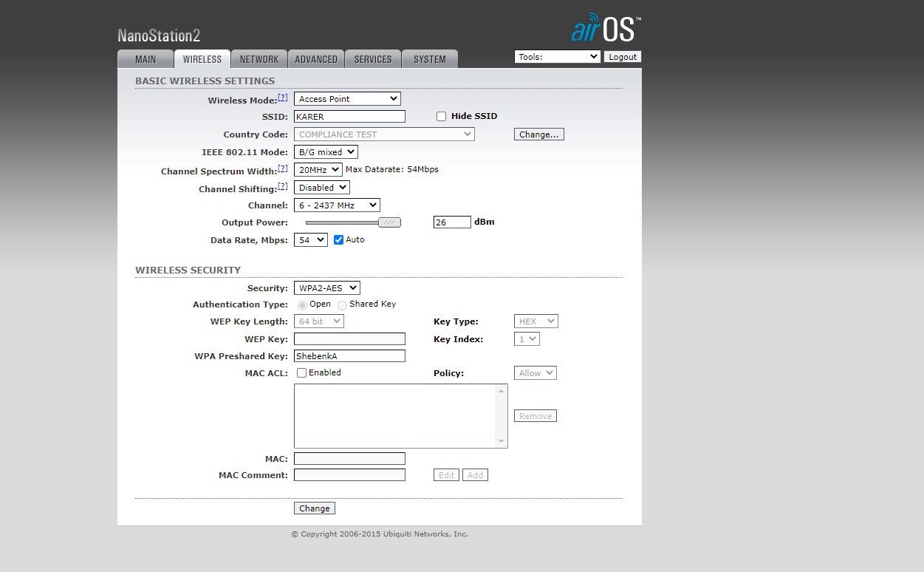Open the Country Code dropdown

[384, 135]
